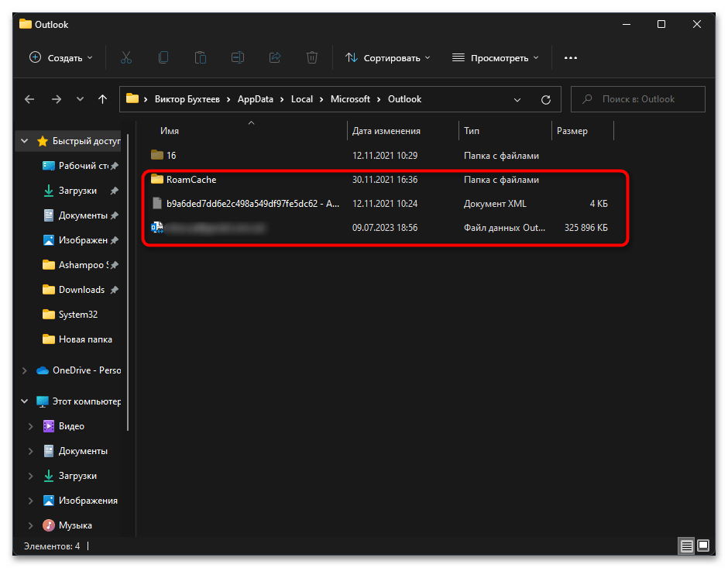Click the Paste clipboard icon

pyautogui.click(x=201, y=58)
